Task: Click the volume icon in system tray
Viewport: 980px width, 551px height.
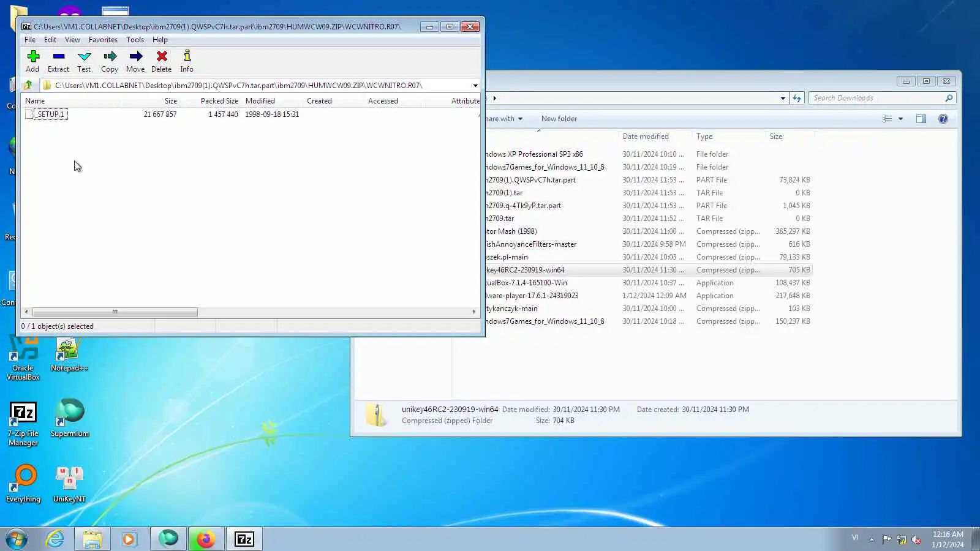Action: pos(917,539)
